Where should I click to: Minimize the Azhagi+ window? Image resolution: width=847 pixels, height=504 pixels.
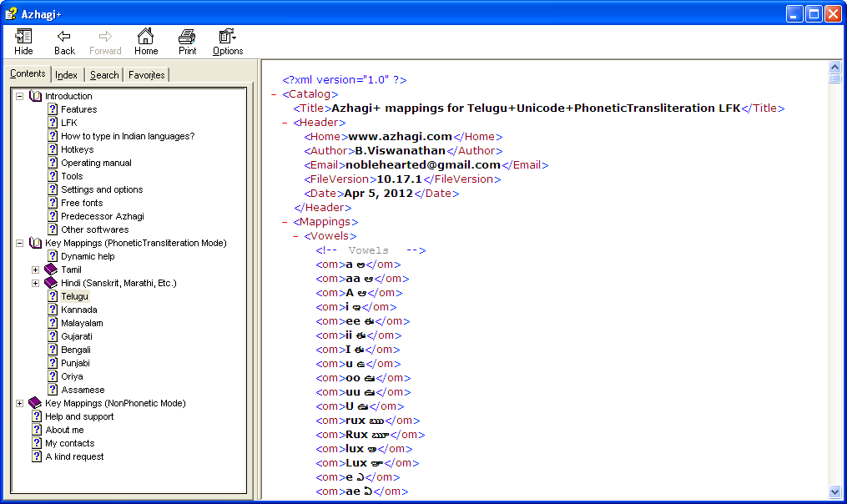pyautogui.click(x=794, y=14)
